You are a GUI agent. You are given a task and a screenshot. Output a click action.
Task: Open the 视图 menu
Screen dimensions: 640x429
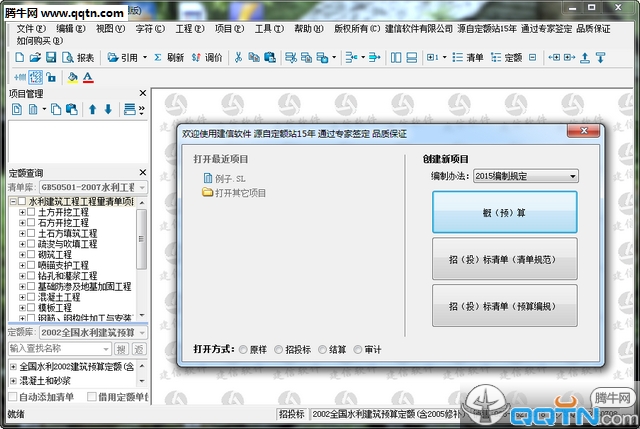click(110, 29)
